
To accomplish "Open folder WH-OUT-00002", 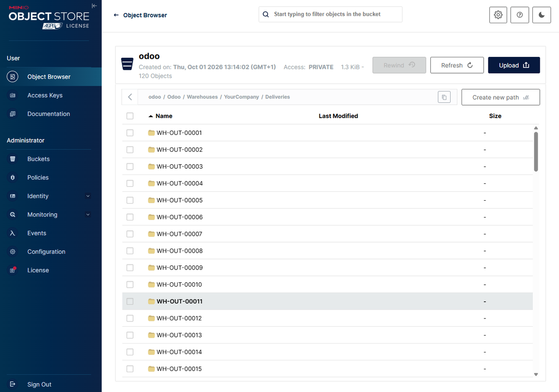I will [179, 150].
